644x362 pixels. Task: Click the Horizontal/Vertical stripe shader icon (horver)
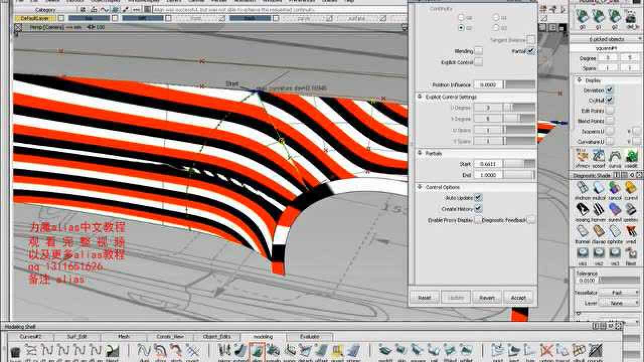click(x=599, y=210)
